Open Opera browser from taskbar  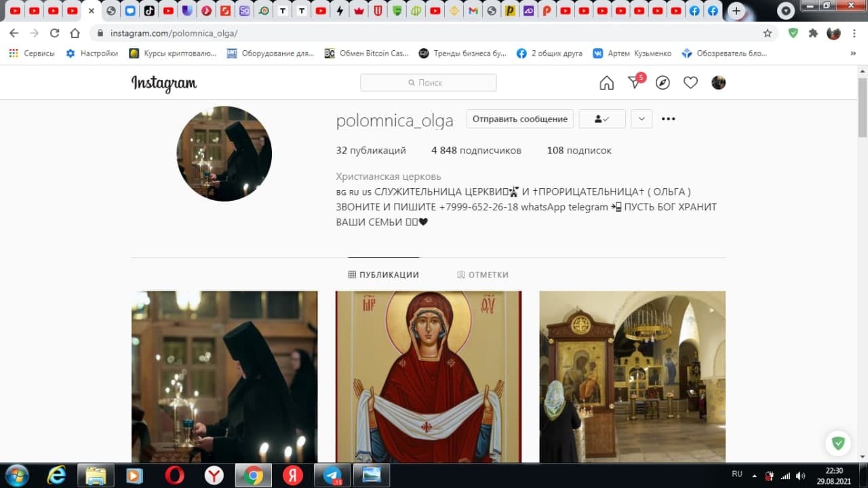pos(174,475)
